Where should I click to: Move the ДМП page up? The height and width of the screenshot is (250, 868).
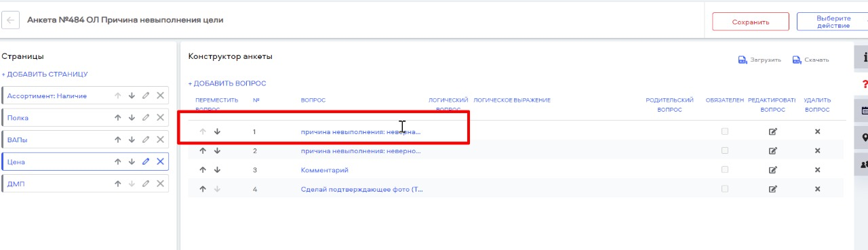tap(118, 184)
